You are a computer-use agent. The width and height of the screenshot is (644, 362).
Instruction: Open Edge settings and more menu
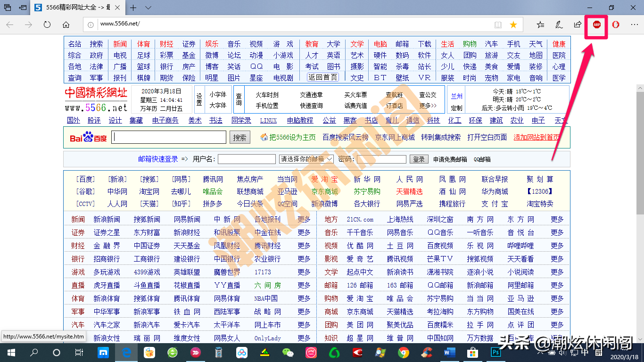point(634,25)
